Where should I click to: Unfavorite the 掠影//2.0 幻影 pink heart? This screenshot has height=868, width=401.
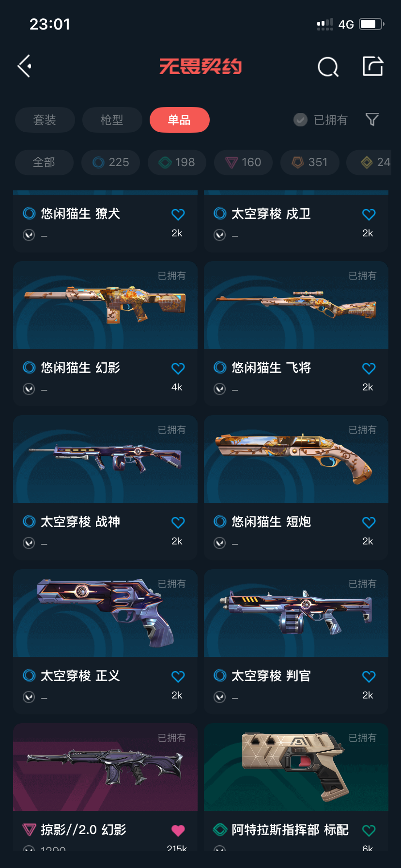(178, 831)
